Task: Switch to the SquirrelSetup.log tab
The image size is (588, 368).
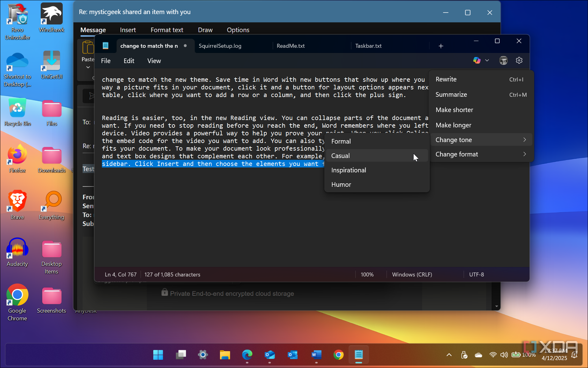Action: coord(220,46)
